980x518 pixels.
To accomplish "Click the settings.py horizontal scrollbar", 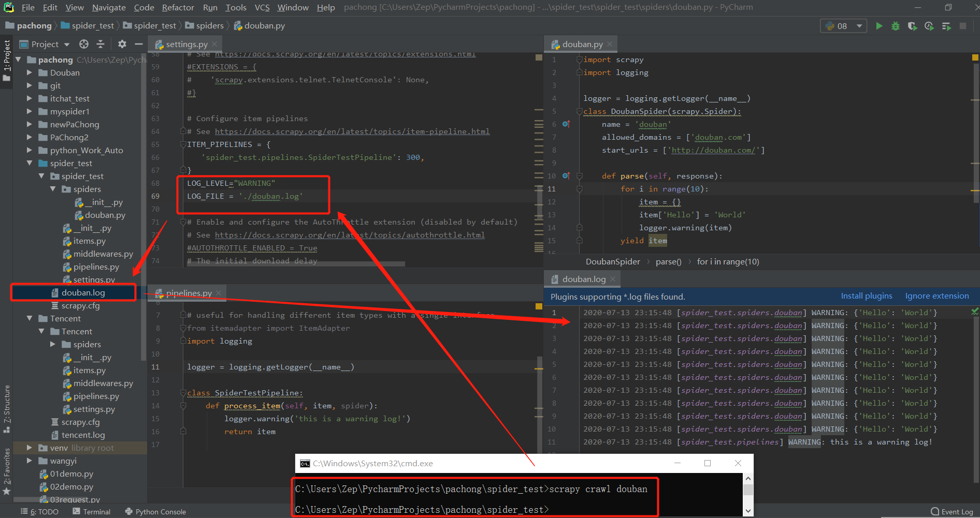I will click(x=295, y=263).
